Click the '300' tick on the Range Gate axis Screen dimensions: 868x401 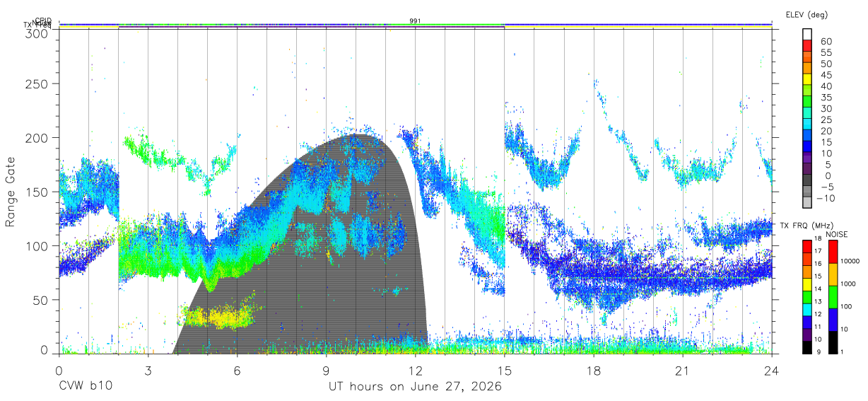(x=37, y=33)
